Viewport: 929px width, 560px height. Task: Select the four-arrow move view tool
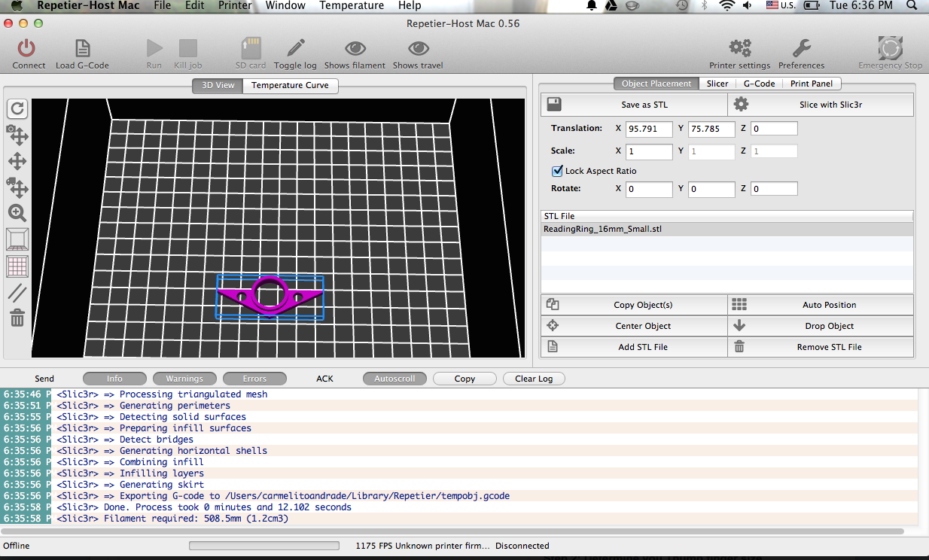click(x=17, y=161)
